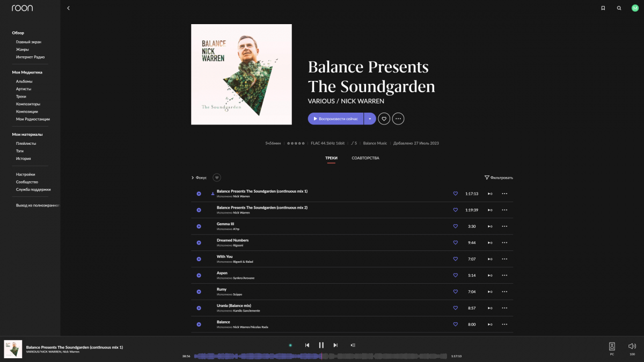Open the user profile avatar M

pyautogui.click(x=635, y=8)
